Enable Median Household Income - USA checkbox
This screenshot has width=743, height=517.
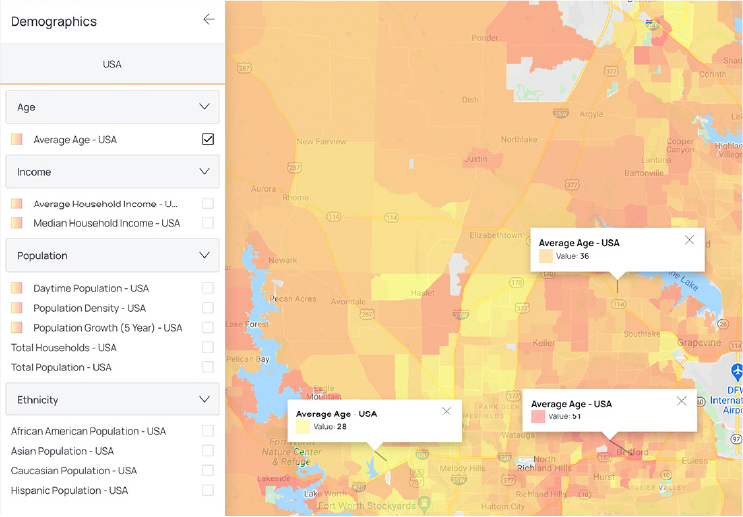coord(208,223)
